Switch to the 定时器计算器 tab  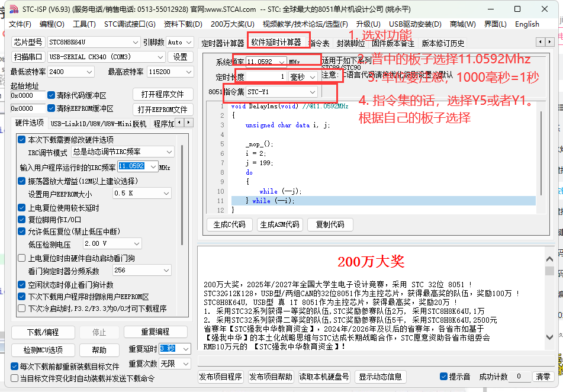tap(223, 43)
